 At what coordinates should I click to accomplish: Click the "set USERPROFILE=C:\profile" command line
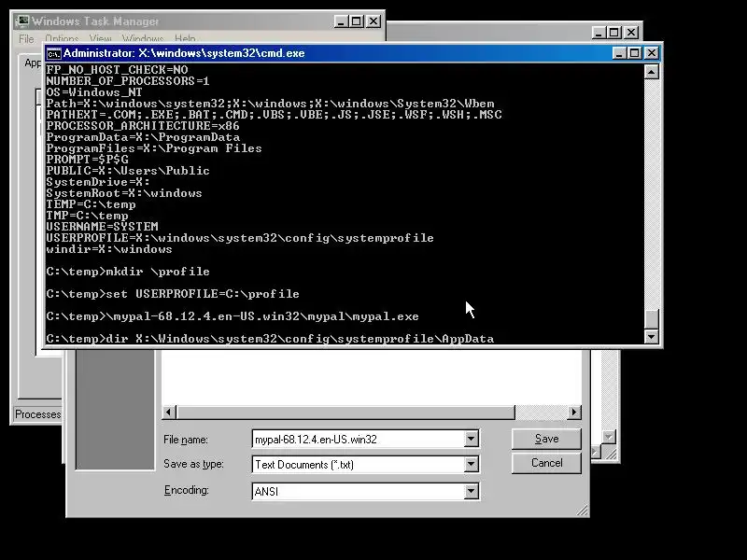(173, 294)
